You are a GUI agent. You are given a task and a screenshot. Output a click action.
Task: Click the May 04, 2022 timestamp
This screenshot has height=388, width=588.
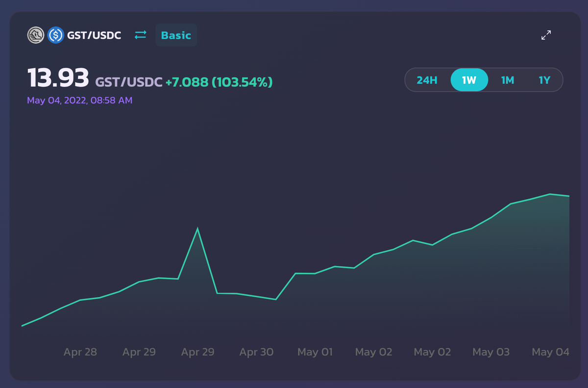pyautogui.click(x=79, y=101)
